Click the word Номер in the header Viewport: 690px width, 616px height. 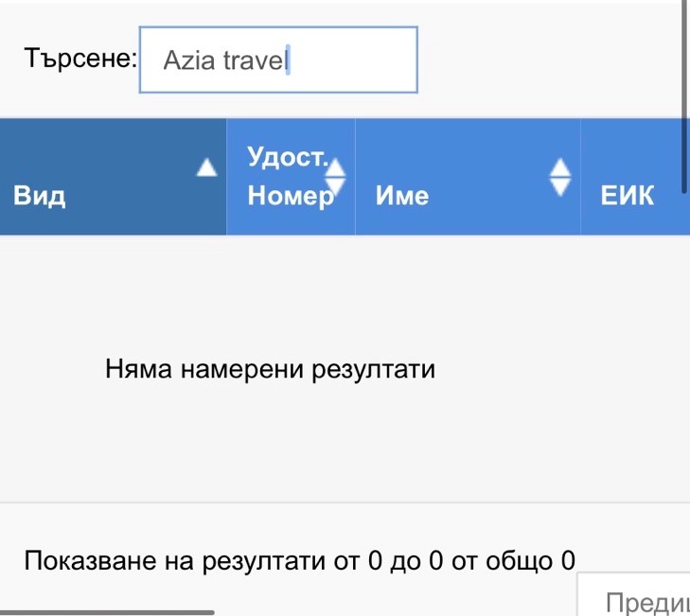click(x=290, y=196)
